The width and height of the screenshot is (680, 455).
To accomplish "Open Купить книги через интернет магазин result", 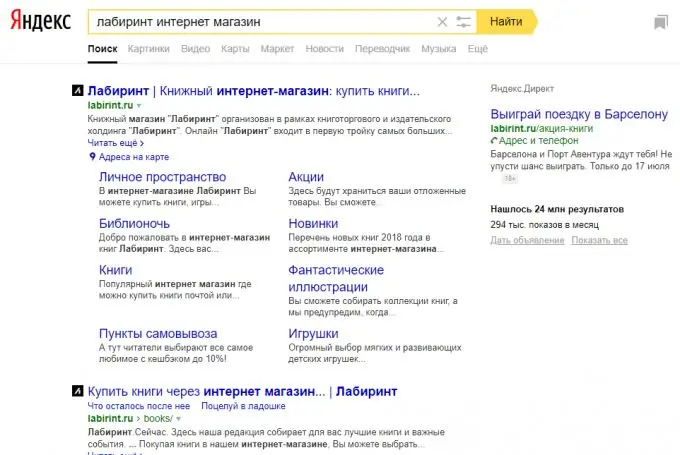I will (x=242, y=391).
